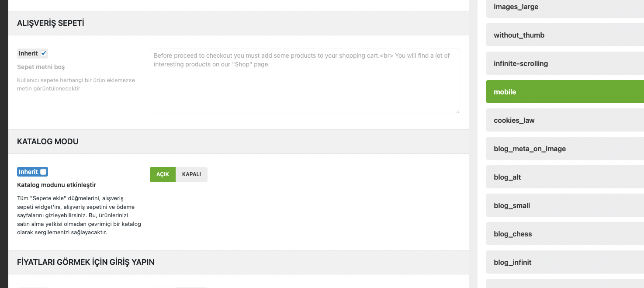The width and height of the screenshot is (644, 288).
Task: Choose the without_thumb preset
Action: tap(564, 35)
